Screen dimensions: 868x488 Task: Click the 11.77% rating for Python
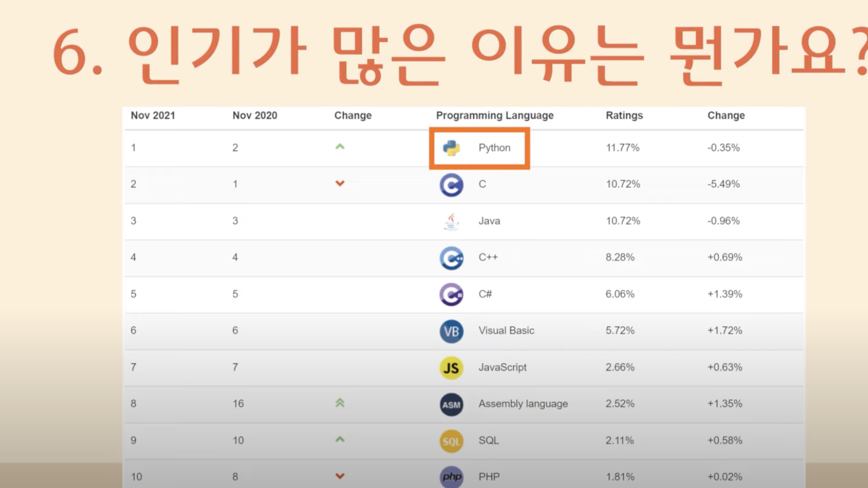(623, 148)
